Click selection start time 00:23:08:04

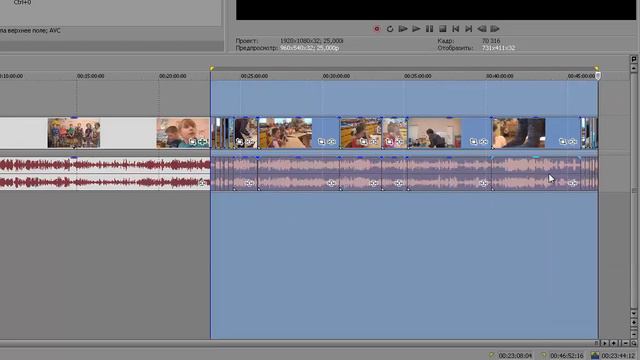515,356
